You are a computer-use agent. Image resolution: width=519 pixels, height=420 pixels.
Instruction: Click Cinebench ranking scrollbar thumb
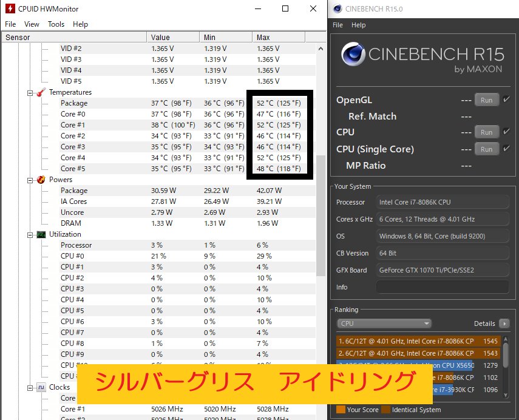pyautogui.click(x=506, y=355)
